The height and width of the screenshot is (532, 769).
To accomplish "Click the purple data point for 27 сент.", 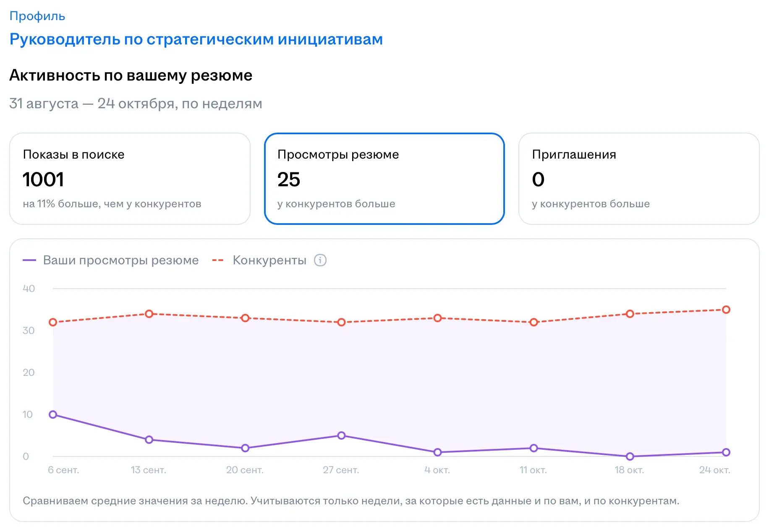I will pos(342,436).
